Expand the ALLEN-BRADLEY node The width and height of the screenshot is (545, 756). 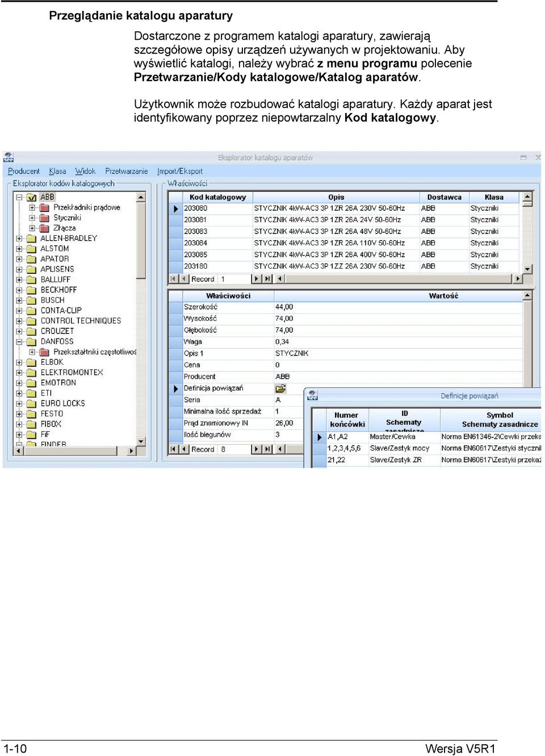19,239
